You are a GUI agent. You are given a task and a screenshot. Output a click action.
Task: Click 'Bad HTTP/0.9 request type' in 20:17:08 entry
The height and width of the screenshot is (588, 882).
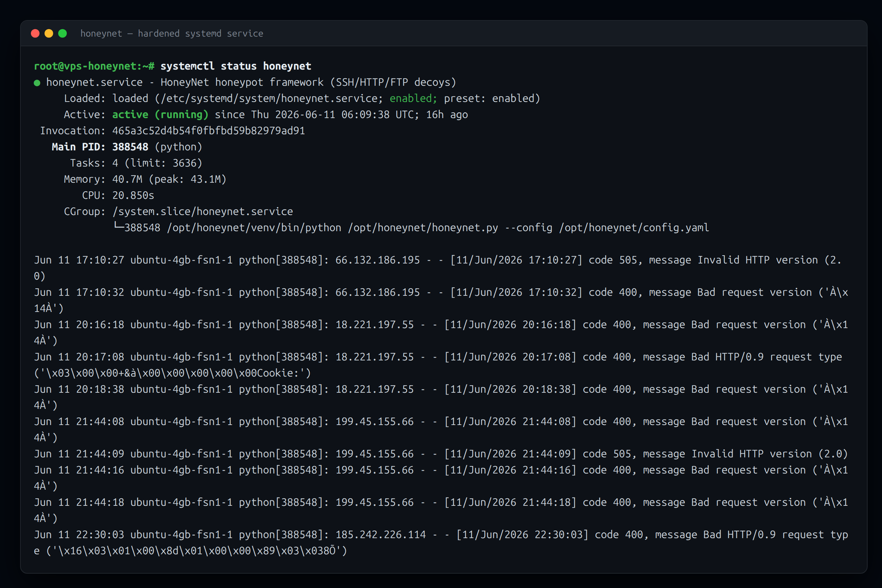click(x=767, y=357)
